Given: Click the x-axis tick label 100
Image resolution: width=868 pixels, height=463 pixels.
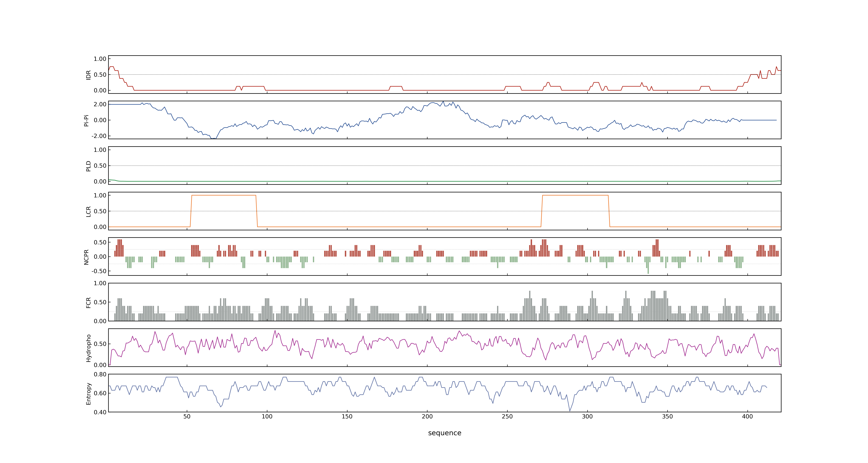Looking at the screenshot, I should 267,416.
